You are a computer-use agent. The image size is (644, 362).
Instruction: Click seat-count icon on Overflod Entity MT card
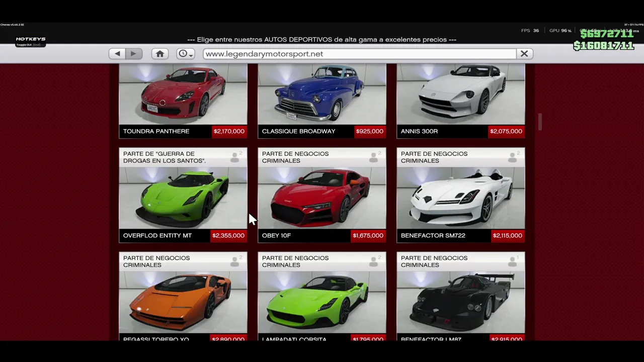[x=235, y=157]
